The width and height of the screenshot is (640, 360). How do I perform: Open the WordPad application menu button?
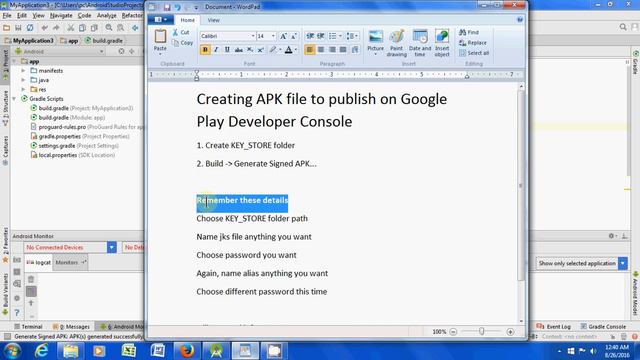click(160, 20)
